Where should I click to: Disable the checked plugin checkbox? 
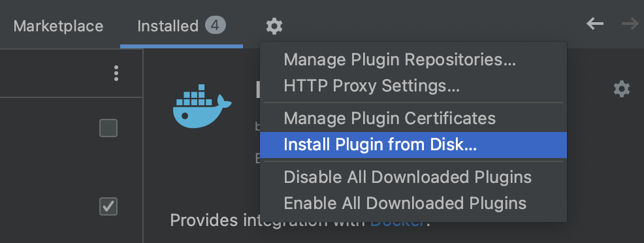pyautogui.click(x=108, y=206)
